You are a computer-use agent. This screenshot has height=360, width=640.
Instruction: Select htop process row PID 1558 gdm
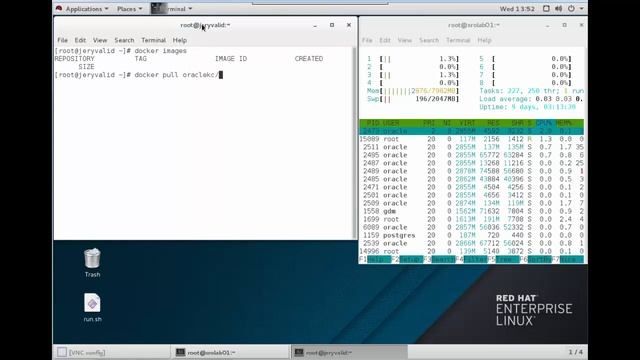point(471,211)
